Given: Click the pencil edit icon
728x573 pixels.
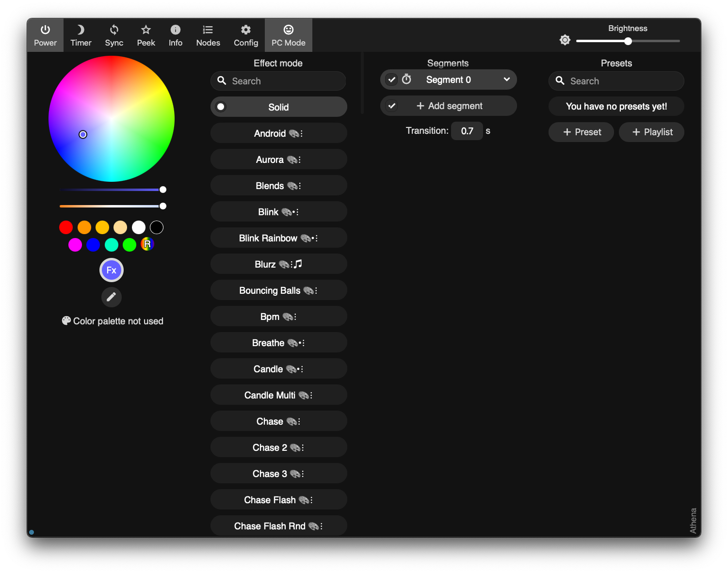Looking at the screenshot, I should coord(111,297).
